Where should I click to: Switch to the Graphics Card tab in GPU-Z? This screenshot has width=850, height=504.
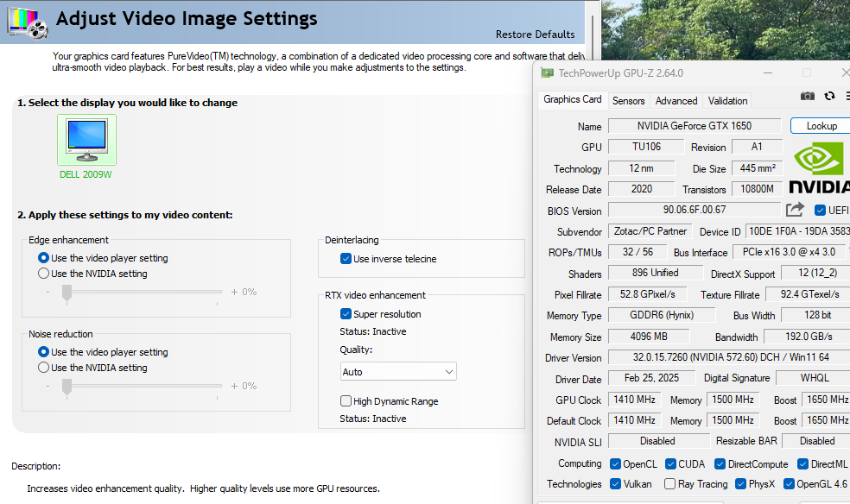(573, 99)
